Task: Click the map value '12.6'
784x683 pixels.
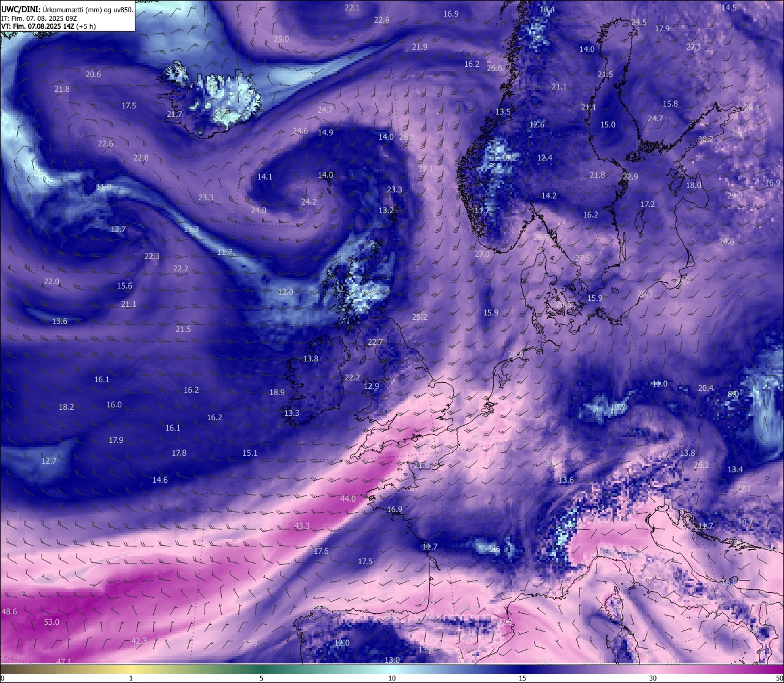Action: coord(537,124)
